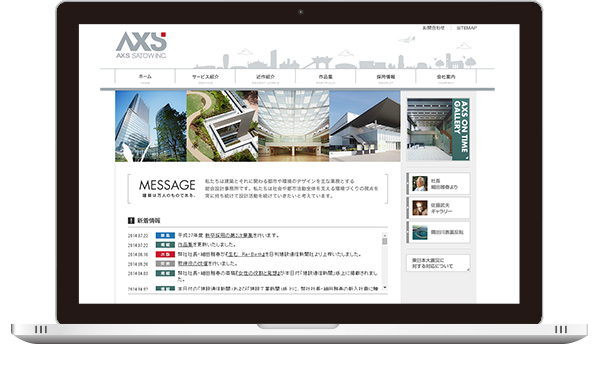The height and width of the screenshot is (380, 600).
Task: Click the news list scrollbar up arrow
Action: (x=385, y=235)
